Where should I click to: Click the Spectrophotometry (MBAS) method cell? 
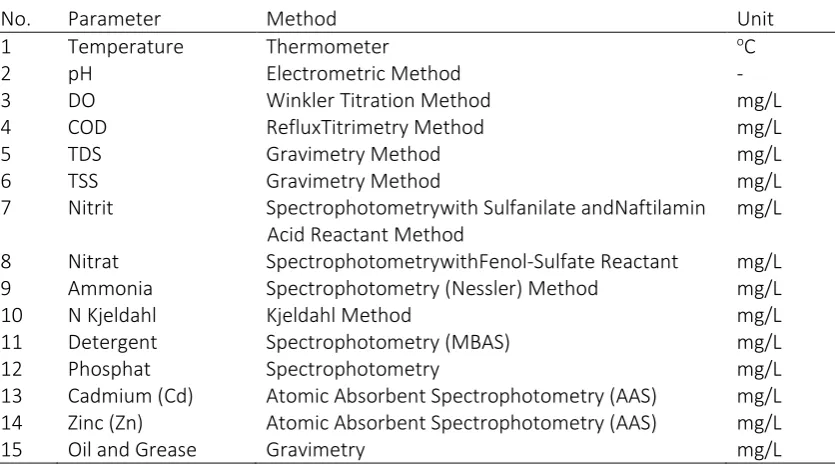(x=388, y=342)
